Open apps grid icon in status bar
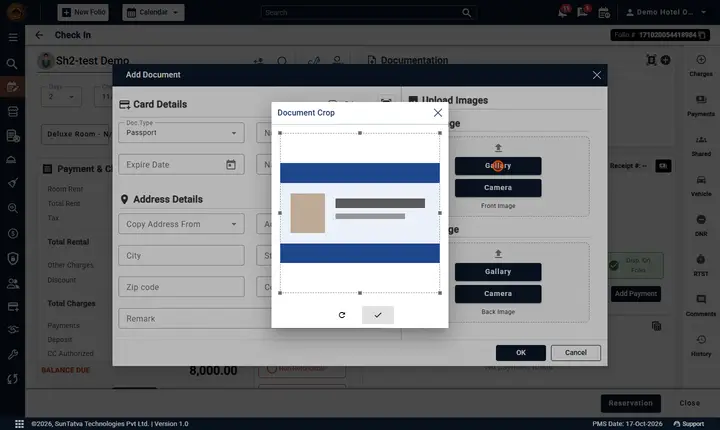This screenshot has width=720, height=430. click(19, 424)
